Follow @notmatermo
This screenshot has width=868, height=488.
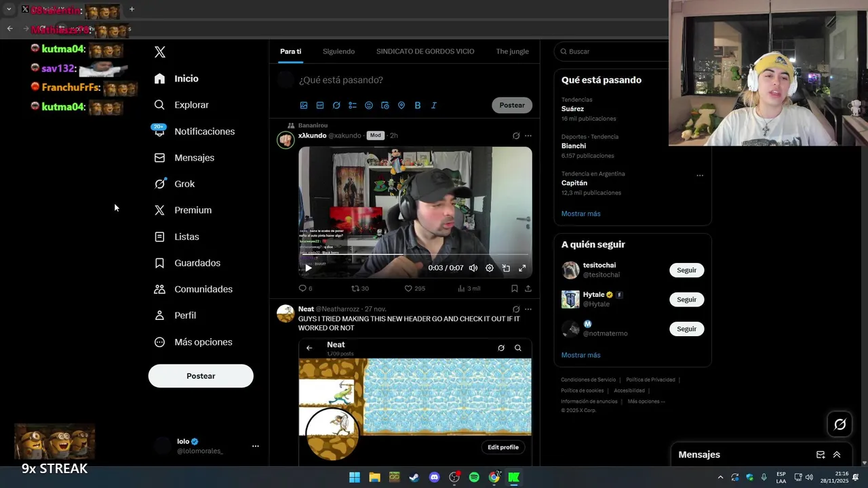686,329
